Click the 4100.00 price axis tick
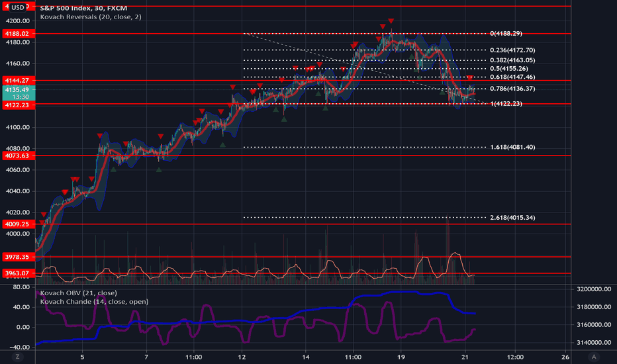 pyautogui.click(x=18, y=127)
